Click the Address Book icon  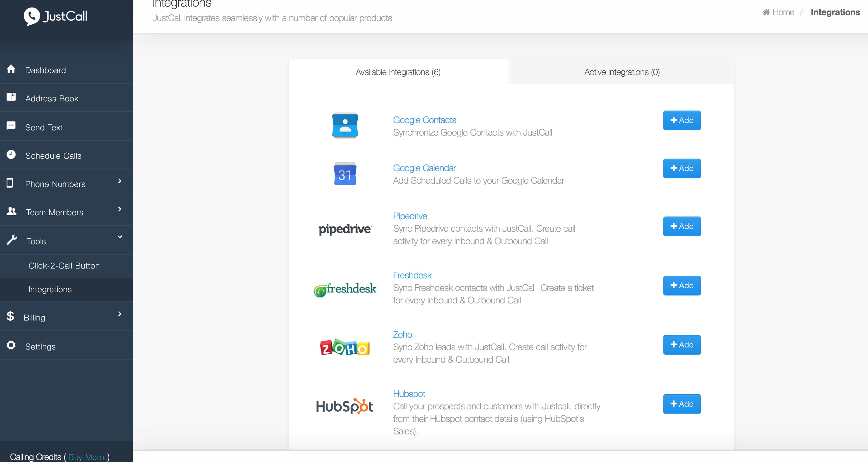(x=11, y=97)
